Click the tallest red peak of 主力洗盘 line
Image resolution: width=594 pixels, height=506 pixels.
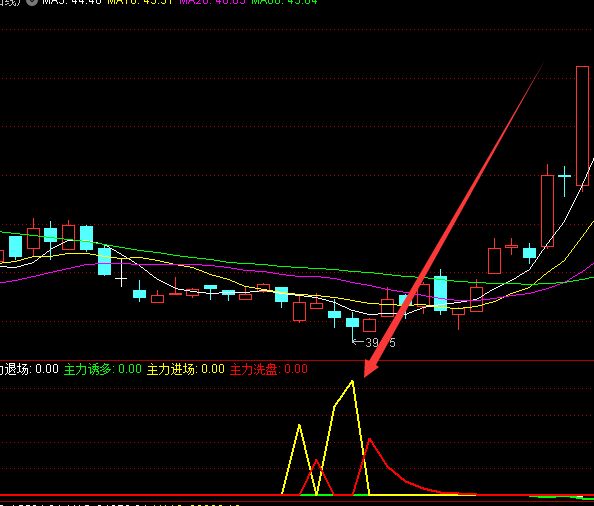click(369, 440)
